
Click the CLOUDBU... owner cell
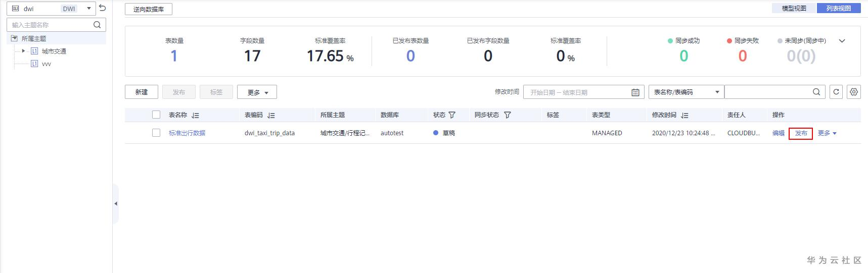pos(744,133)
